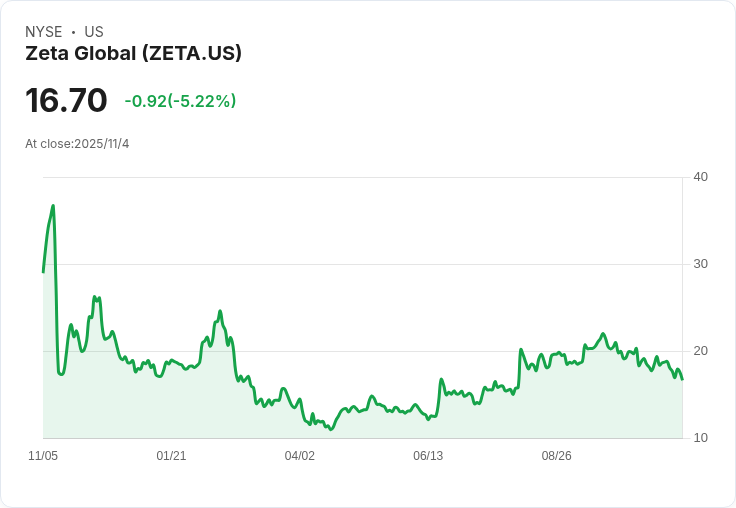Click the 40 price axis label
The width and height of the screenshot is (736, 508).
point(701,178)
